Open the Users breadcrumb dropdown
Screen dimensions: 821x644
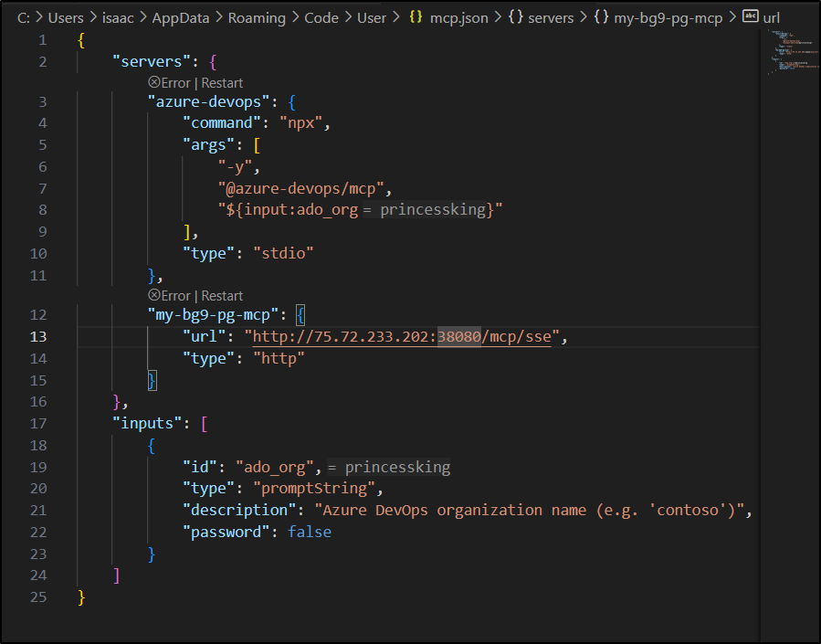(x=66, y=18)
